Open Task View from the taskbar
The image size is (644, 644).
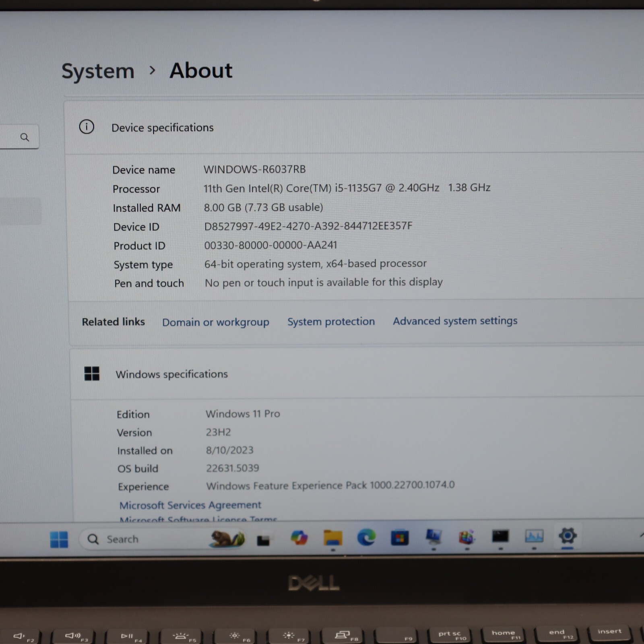coord(263,540)
